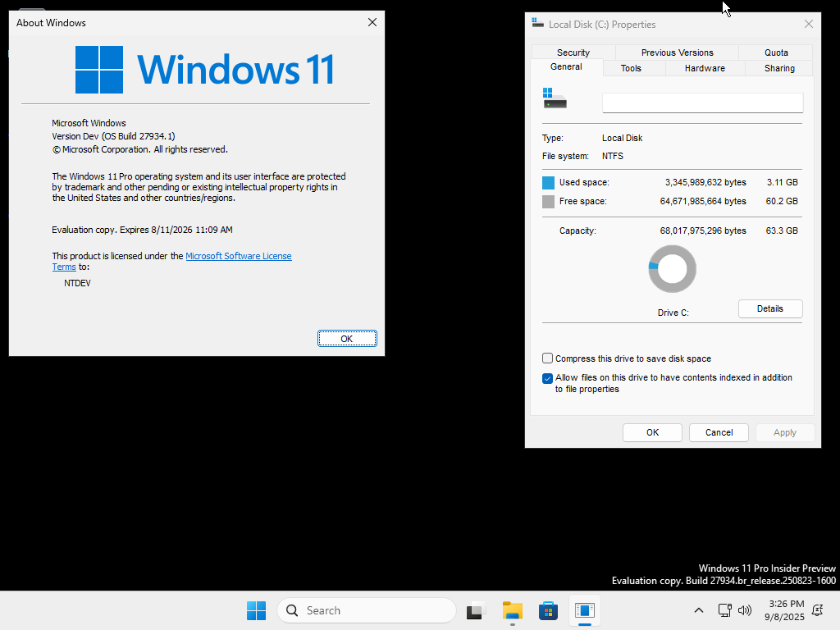This screenshot has height=630, width=840.
Task: Click the 'Local Disk' type value
Action: (x=622, y=138)
